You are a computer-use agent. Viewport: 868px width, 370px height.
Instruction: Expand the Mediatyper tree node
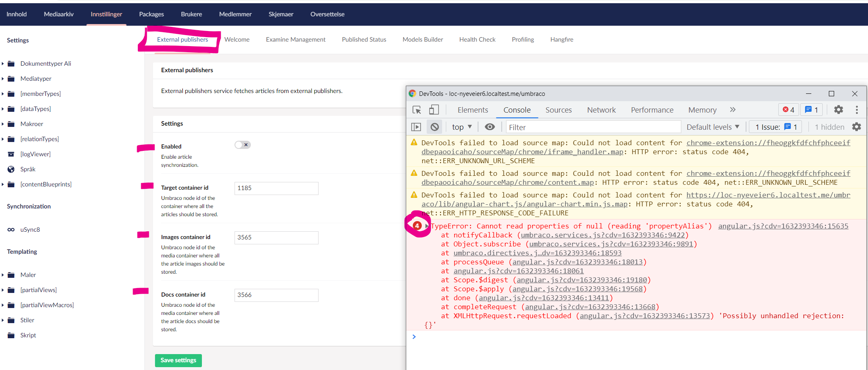pyautogui.click(x=2, y=79)
